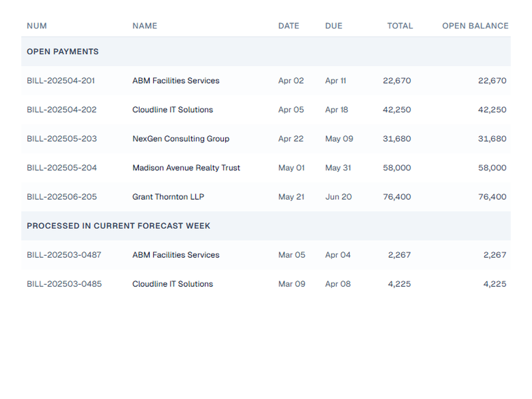Select the 58,000 open balance

[492, 168]
